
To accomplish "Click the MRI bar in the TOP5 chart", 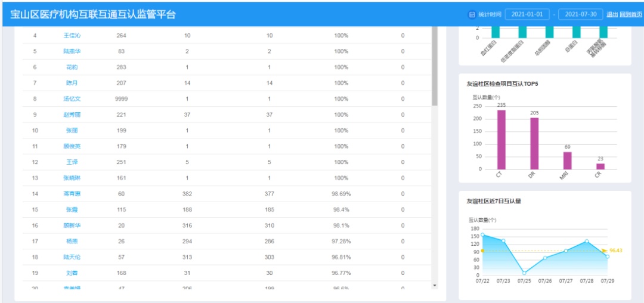I will click(567, 160).
